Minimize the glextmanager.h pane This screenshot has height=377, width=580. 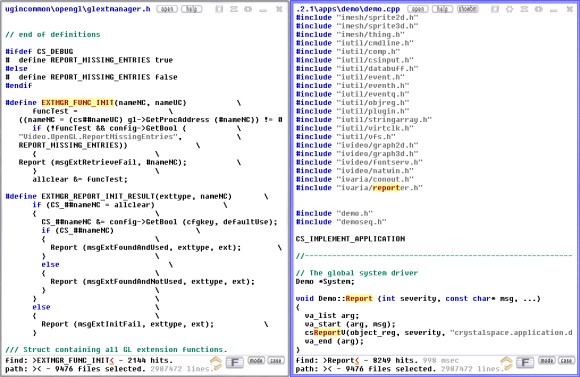pyautogui.click(x=263, y=10)
